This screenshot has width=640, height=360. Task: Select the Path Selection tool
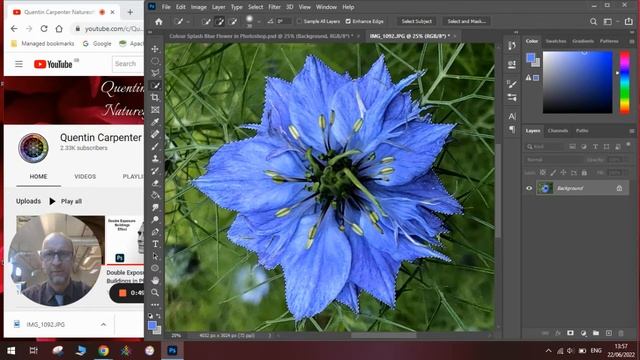(155, 256)
